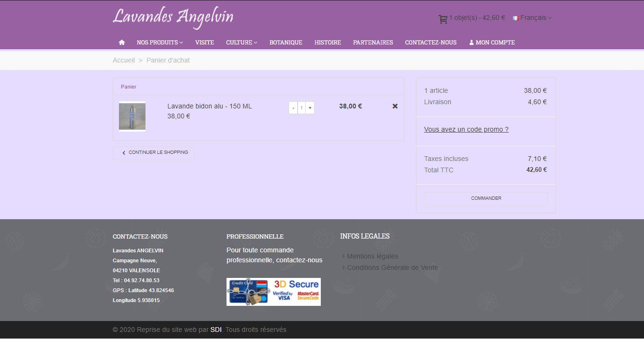Click the 'INFOS LEGALES' footer heading
The height and width of the screenshot is (339, 644).
point(365,236)
